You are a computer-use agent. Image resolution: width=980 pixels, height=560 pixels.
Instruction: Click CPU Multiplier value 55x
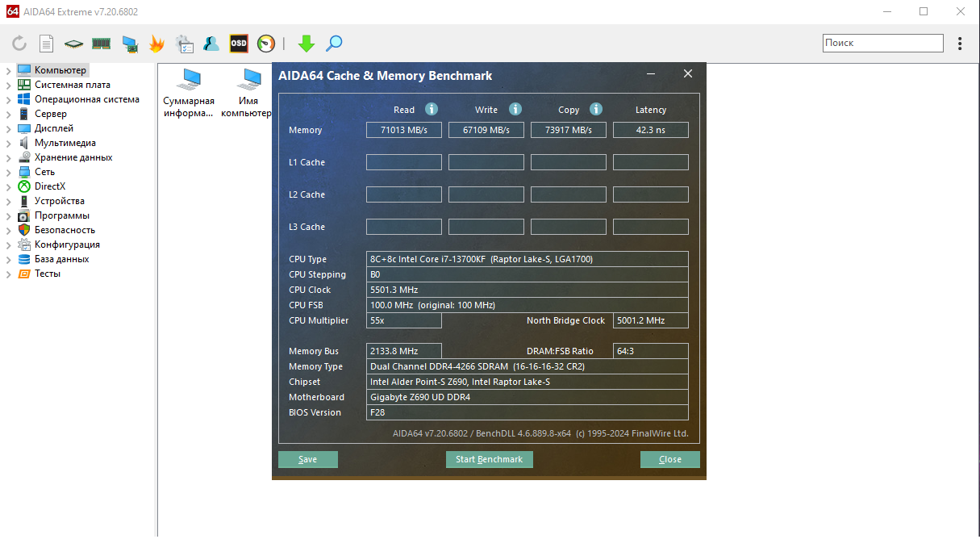[404, 320]
